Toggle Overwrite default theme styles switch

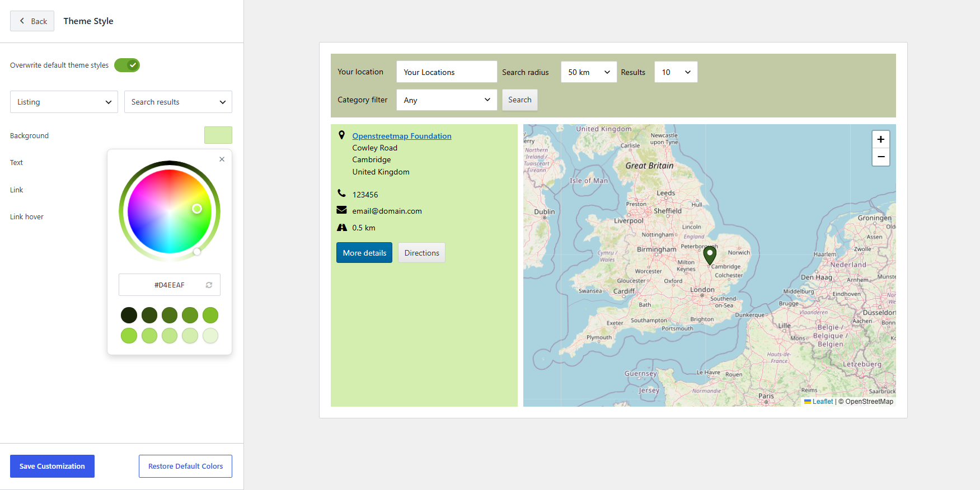(x=127, y=65)
